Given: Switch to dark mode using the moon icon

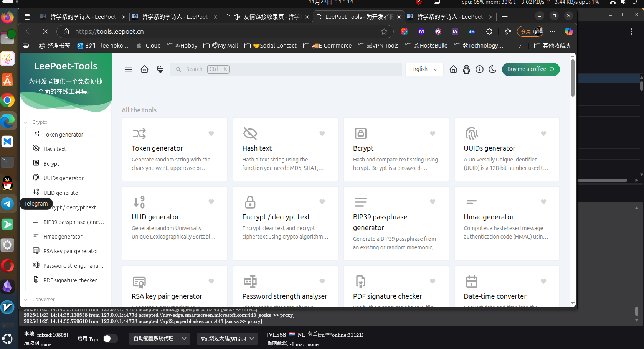Looking at the screenshot, I should [492, 69].
